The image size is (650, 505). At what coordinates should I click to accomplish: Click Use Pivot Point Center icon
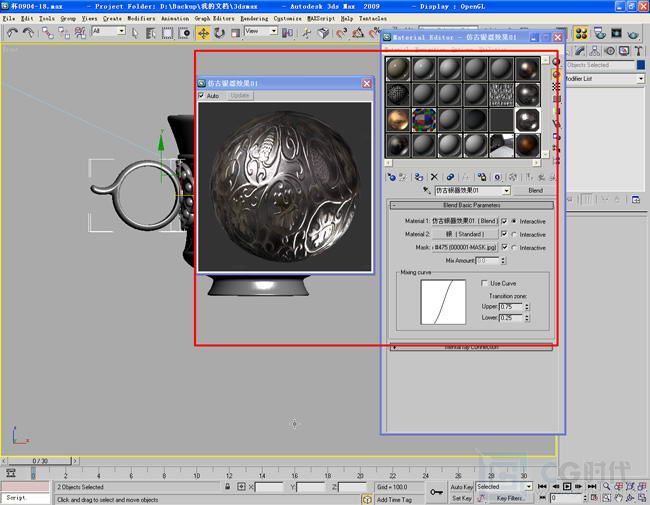(287, 33)
